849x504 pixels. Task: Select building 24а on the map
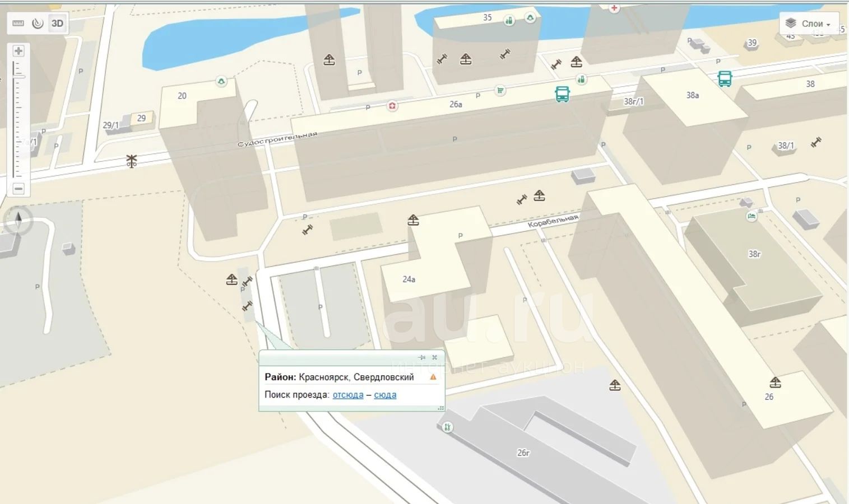pos(409,279)
